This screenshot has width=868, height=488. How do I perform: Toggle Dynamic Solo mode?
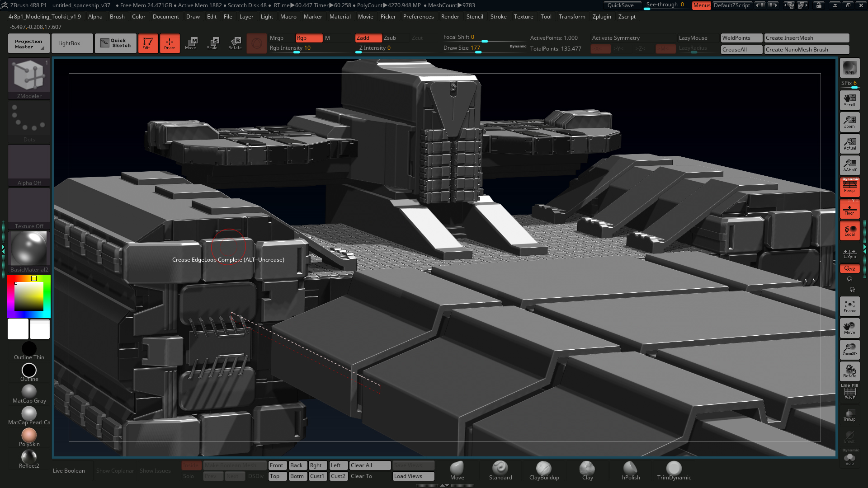[849, 457]
